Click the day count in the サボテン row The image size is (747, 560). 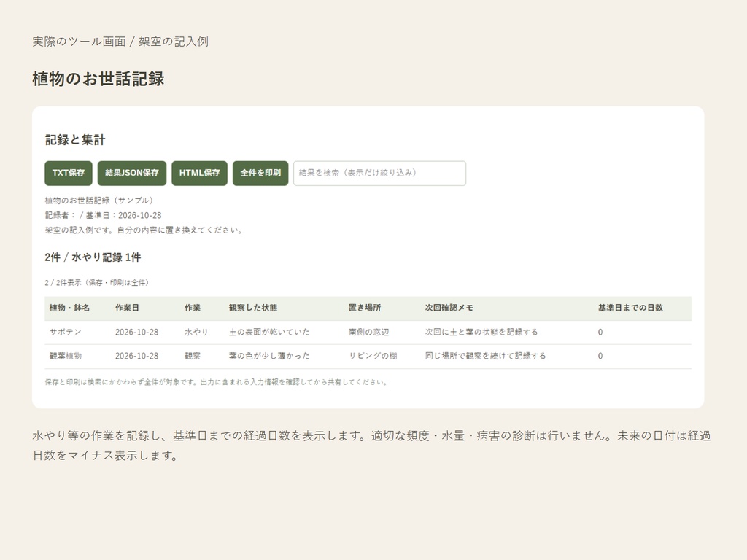(x=600, y=332)
